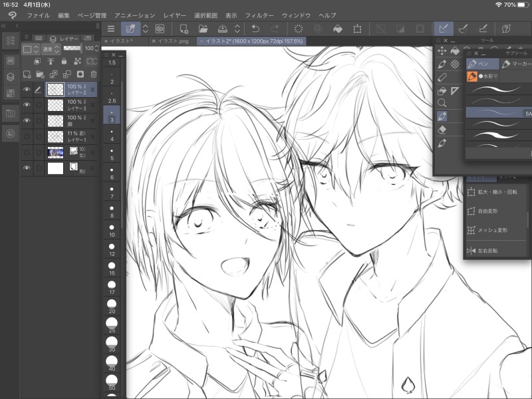Switch to イラスト2* canvas tab
The width and height of the screenshot is (532, 399).
251,41
